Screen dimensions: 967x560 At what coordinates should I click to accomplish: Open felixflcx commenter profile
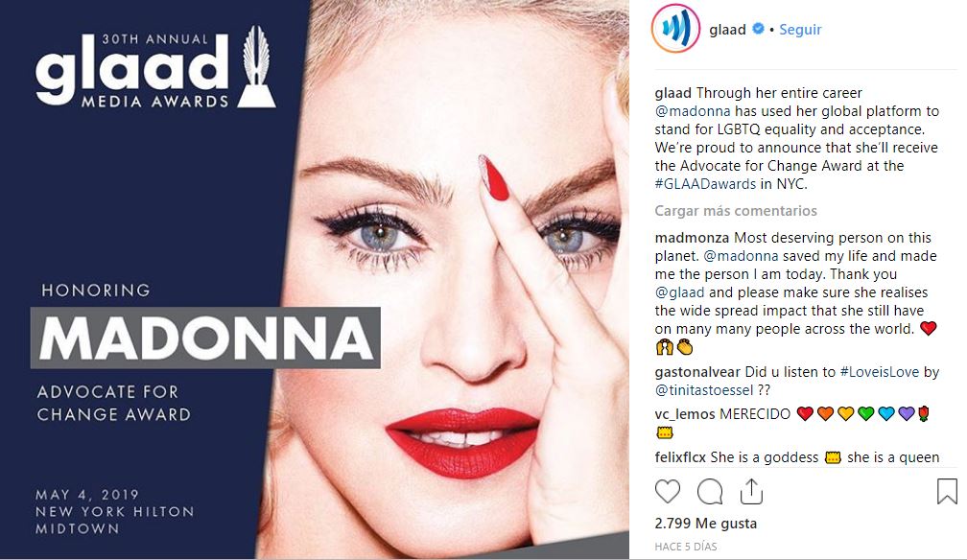coord(680,457)
